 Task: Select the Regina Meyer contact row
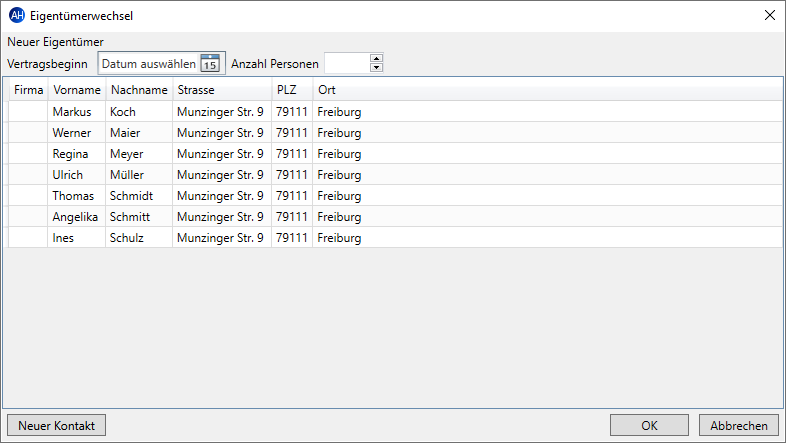pyautogui.click(x=395, y=154)
